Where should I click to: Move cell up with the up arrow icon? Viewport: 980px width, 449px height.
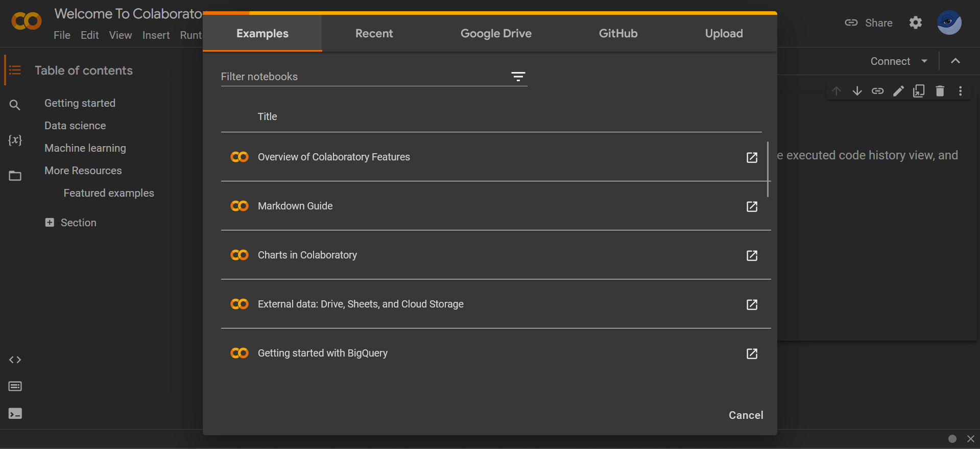point(836,91)
